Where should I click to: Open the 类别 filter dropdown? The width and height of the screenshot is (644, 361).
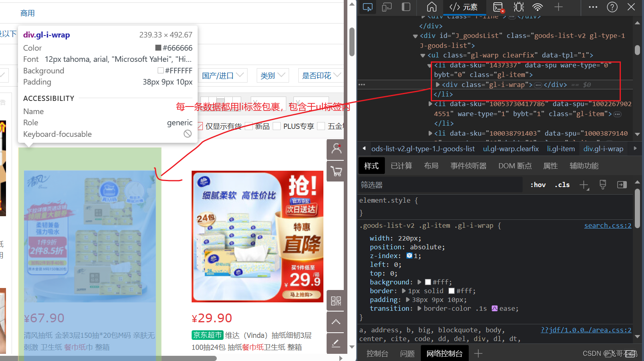273,75
